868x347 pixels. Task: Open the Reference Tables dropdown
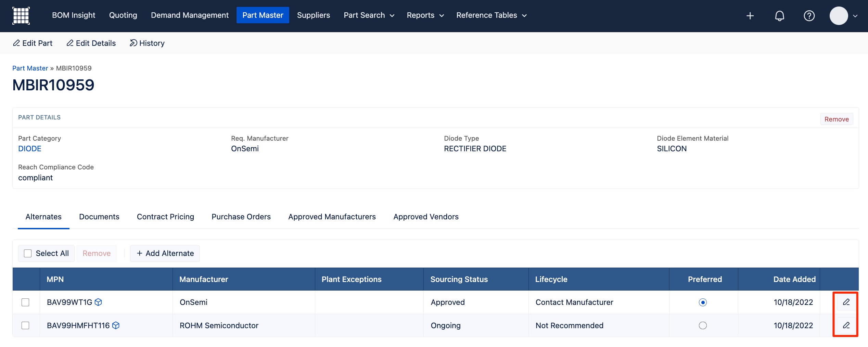(x=491, y=15)
